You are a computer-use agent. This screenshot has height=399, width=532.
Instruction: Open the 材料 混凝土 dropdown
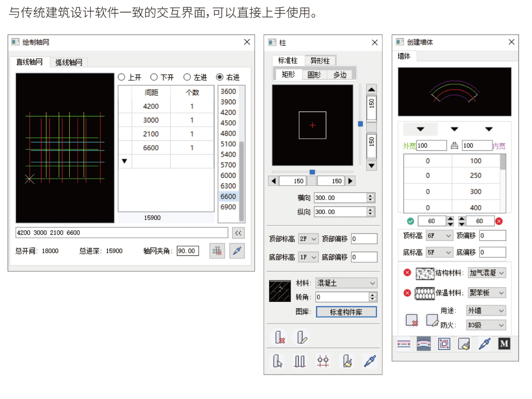pos(347,283)
